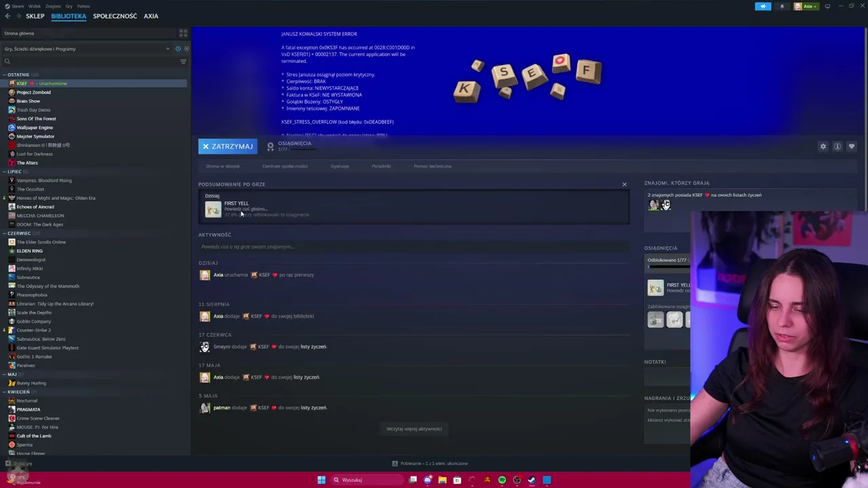Toggle show ready-to-play games icon
The width and height of the screenshot is (868, 488).
pos(186,49)
